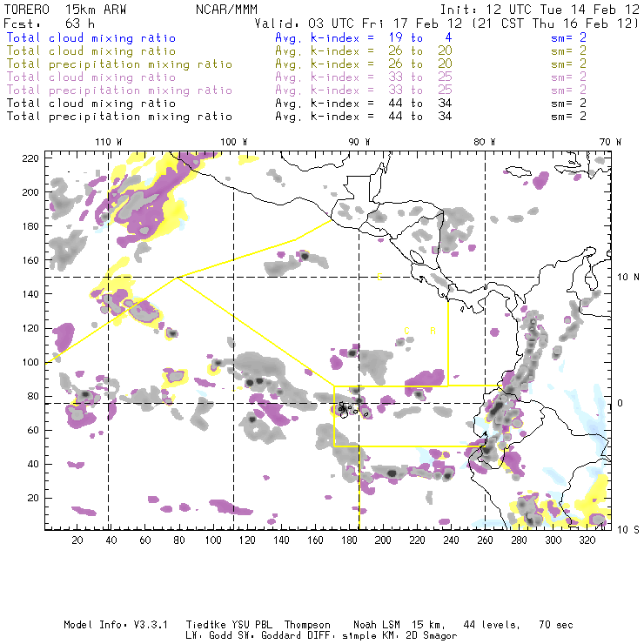644x644 pixels.
Task: Click the '70 sec' timestep text
Action: point(556,625)
